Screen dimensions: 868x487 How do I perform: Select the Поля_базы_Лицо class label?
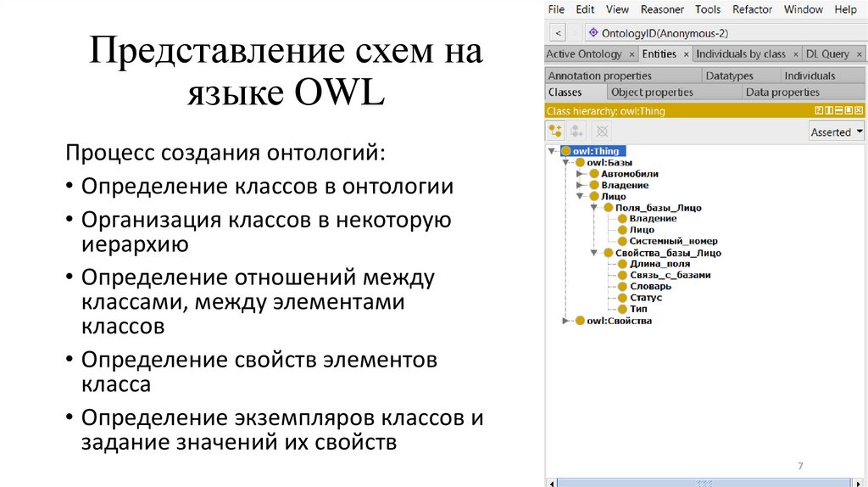point(658,208)
